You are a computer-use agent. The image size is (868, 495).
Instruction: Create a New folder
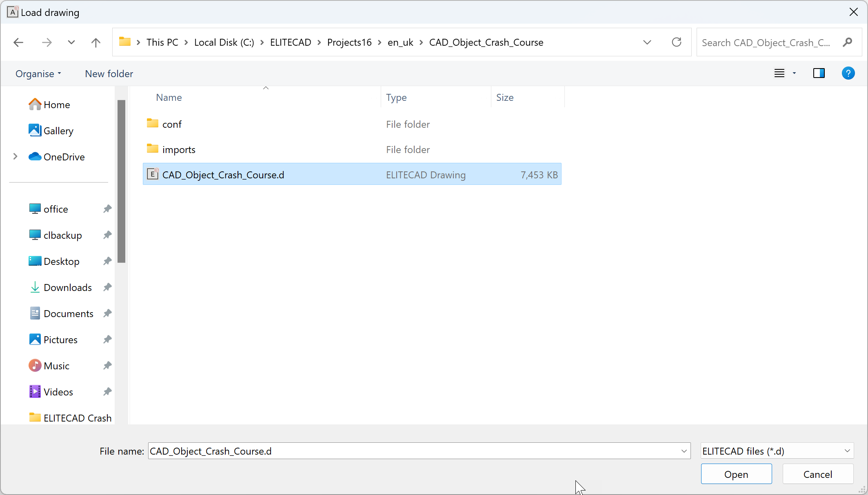(109, 74)
